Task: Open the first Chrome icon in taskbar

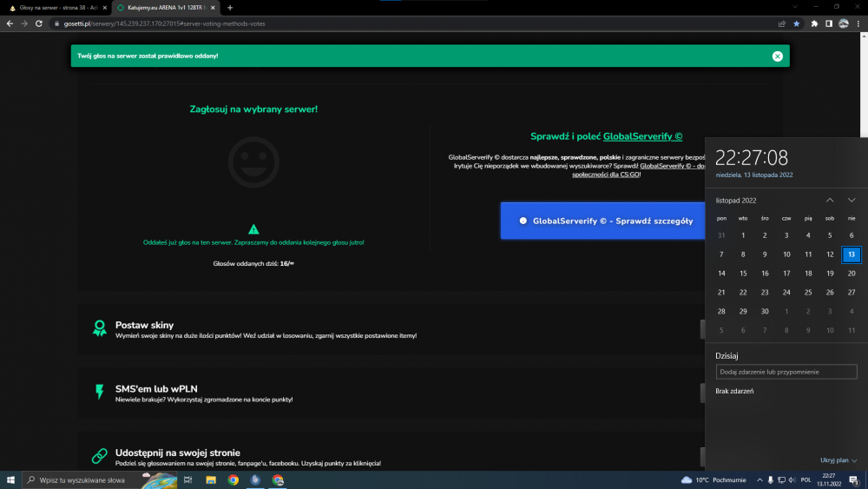Action: [x=233, y=479]
